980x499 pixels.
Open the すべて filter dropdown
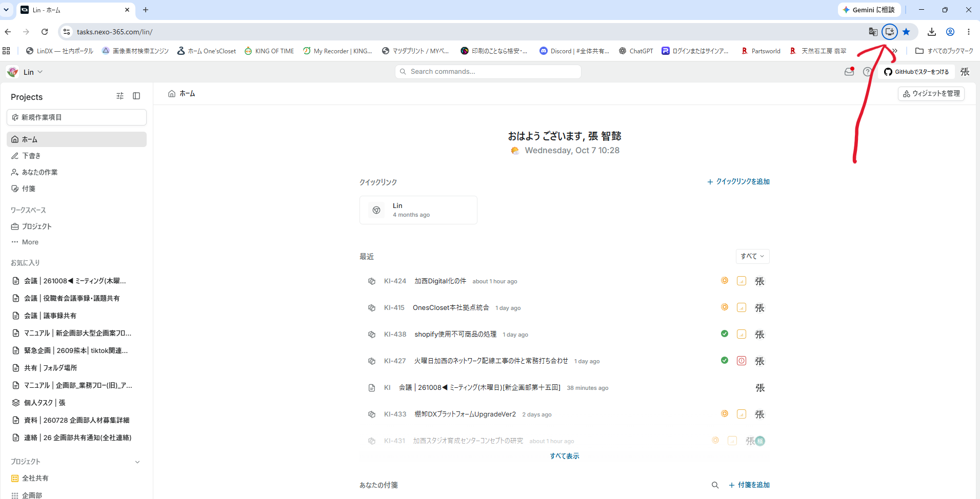[752, 256]
